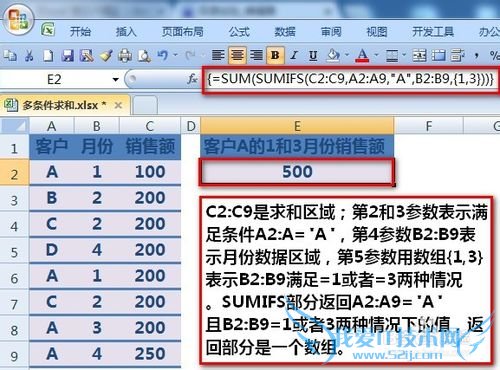Switch to the 视图 tab
The height and width of the screenshot is (370, 500).
(x=377, y=32)
